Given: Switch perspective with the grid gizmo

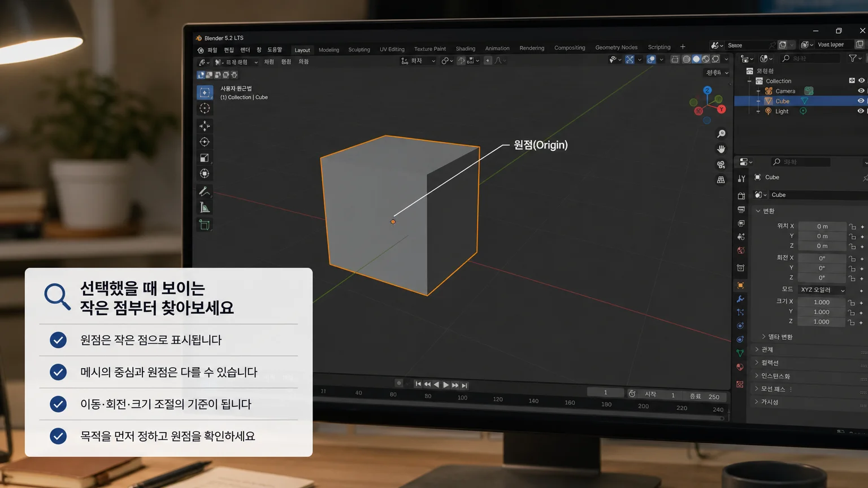Looking at the screenshot, I should [721, 180].
